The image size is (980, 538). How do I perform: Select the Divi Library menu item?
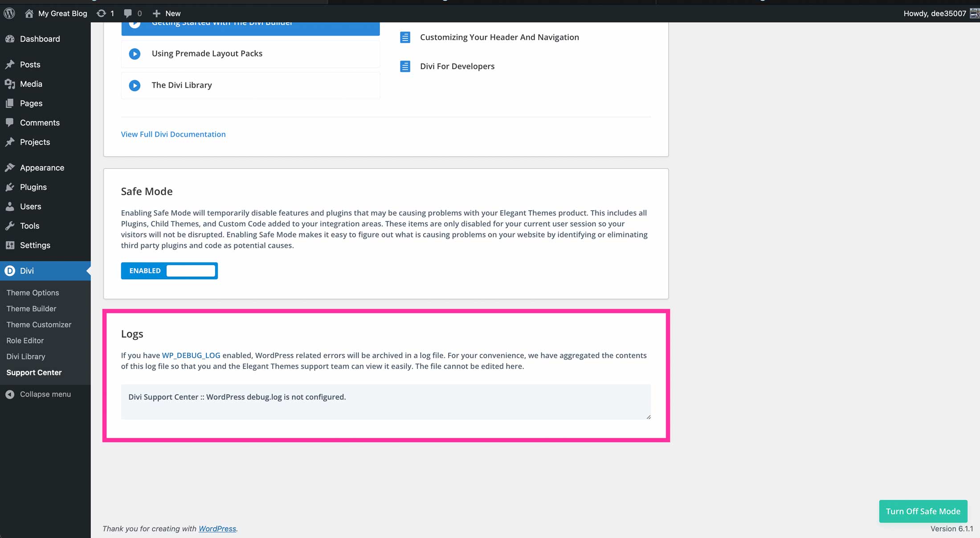pyautogui.click(x=26, y=356)
